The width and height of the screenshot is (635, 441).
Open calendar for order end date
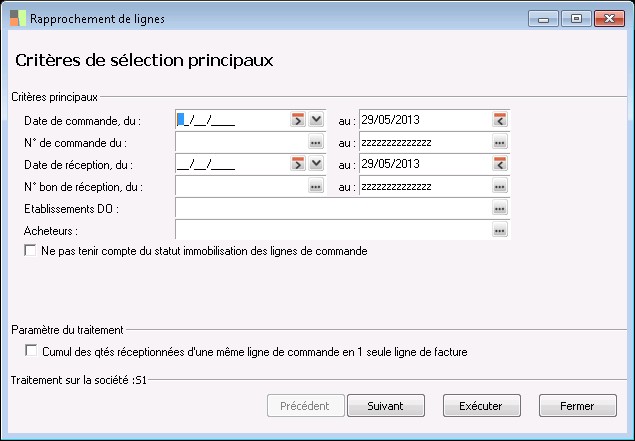tap(500, 120)
